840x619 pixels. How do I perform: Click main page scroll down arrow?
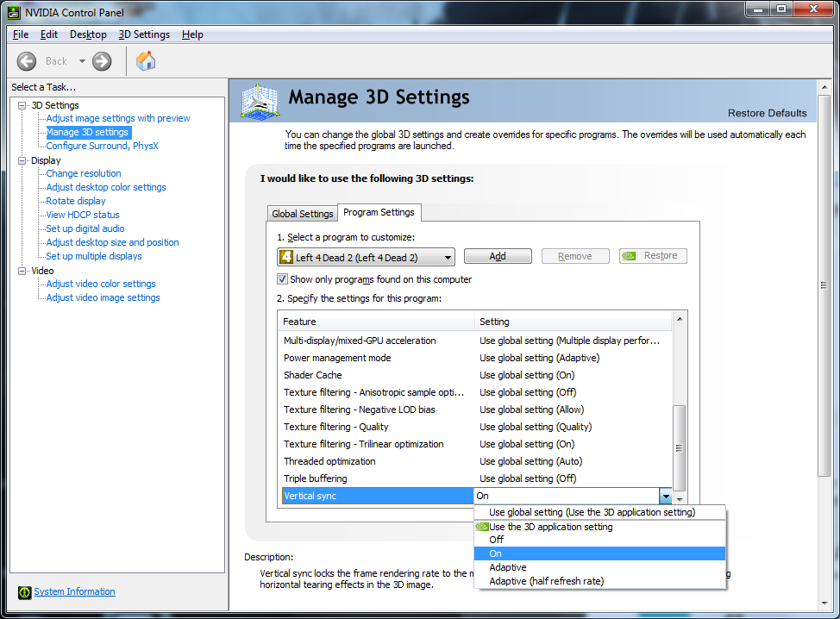coord(824,603)
